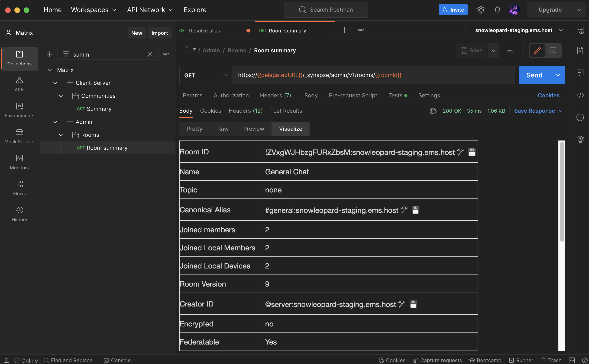Screen dimensions: 589x364
Task: Click the Search Postman field
Action: click(x=326, y=10)
